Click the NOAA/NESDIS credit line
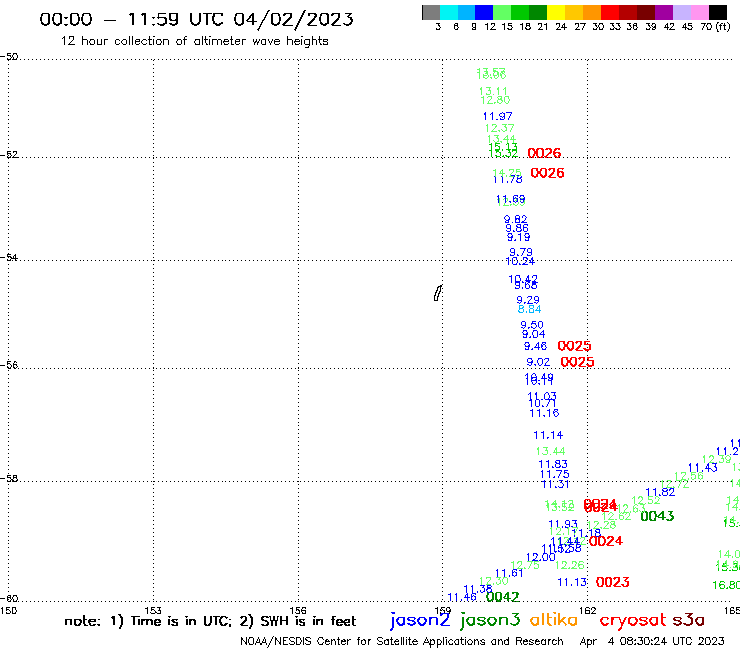The width and height of the screenshot is (740, 650). (402, 642)
